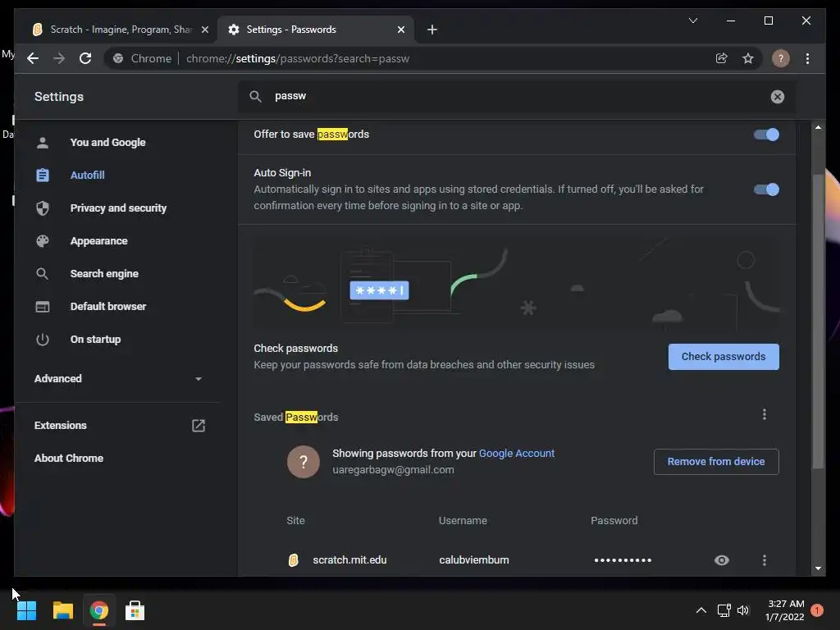Select the Settings - Passwords tab
Viewport: 840px width, 630px height.
point(315,30)
